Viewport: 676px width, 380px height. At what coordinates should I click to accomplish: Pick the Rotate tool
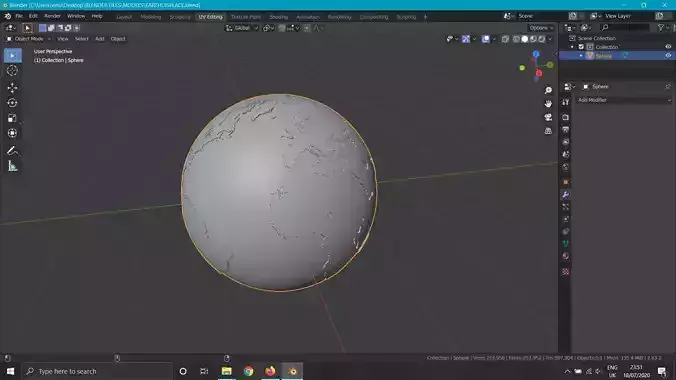[13, 103]
